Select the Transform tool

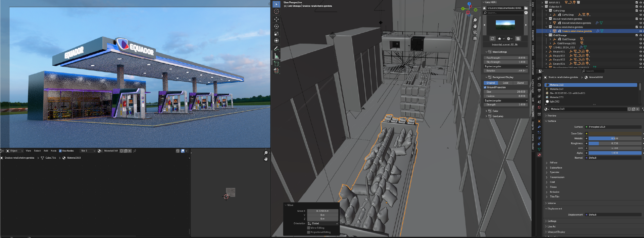click(x=276, y=41)
